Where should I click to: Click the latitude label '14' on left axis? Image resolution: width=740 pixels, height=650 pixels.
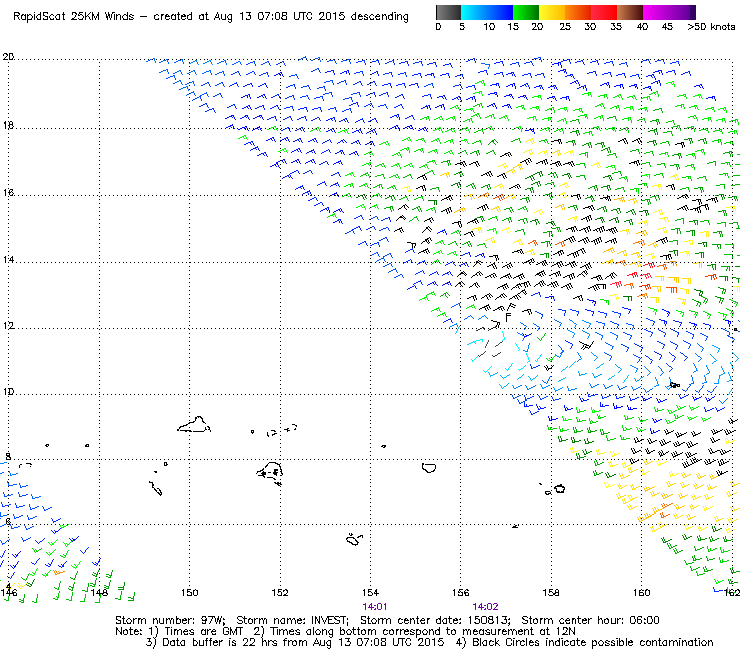pyautogui.click(x=8, y=260)
